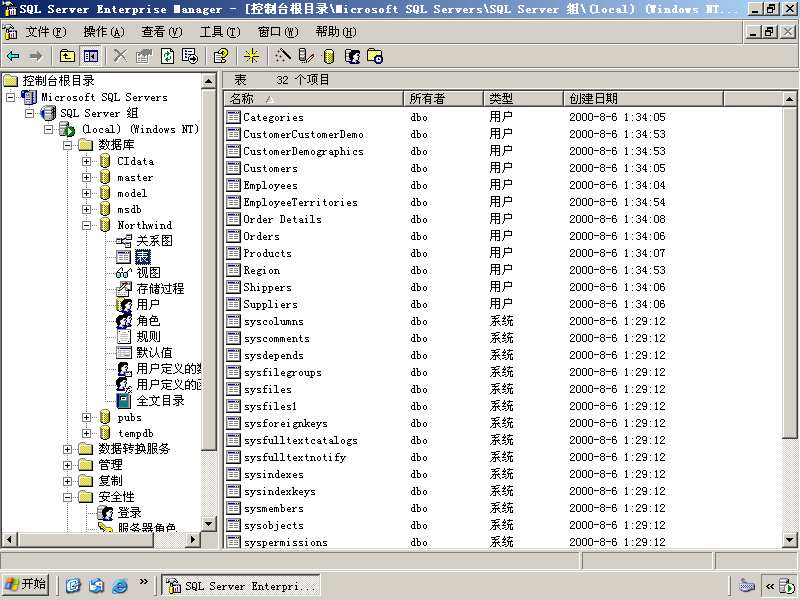800x600 pixels.
Task: Toggle the console tree show/hide button
Action: pyautogui.click(x=91, y=56)
